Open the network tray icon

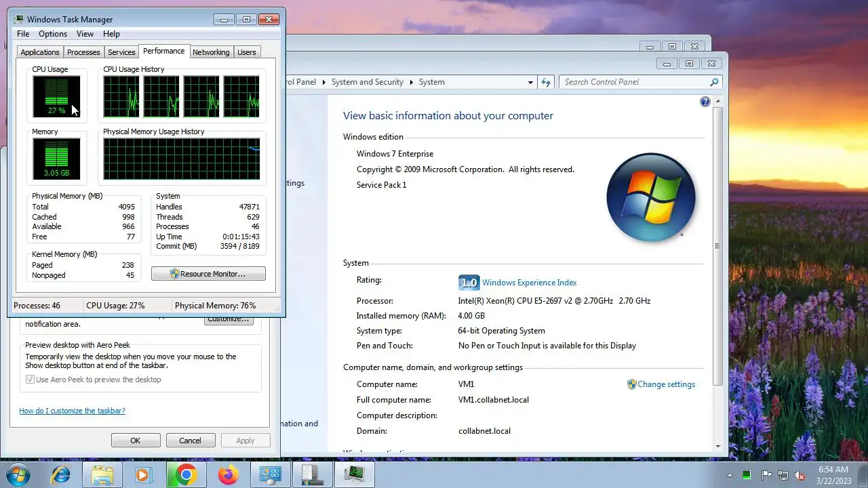pyautogui.click(x=783, y=475)
